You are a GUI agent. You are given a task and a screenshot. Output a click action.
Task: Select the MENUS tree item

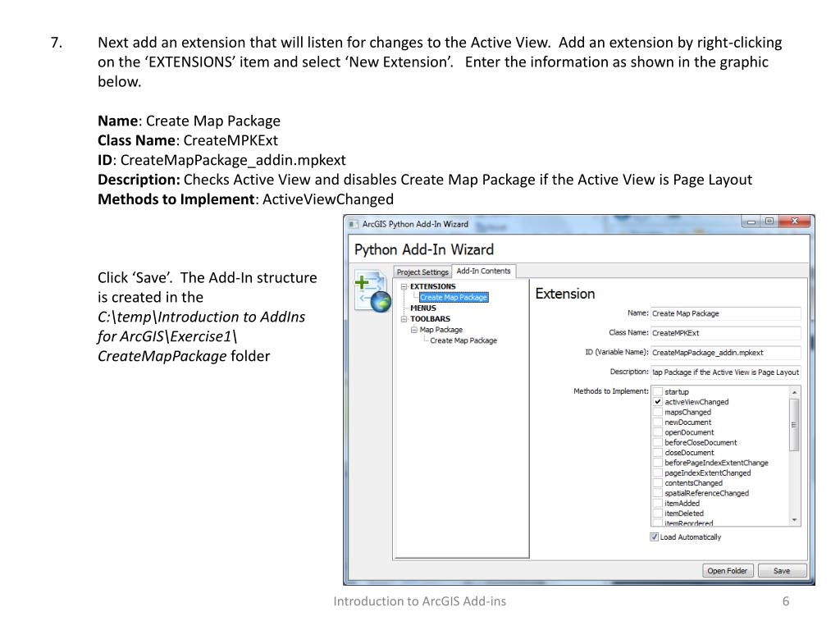tap(423, 308)
